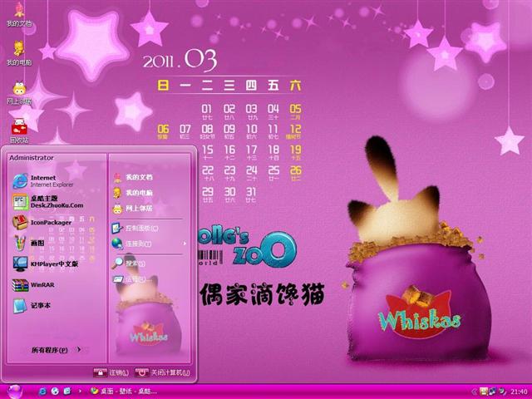Click the Administrator user name in the Start menu
Viewport: 532px width, 399px height.
[x=32, y=158]
